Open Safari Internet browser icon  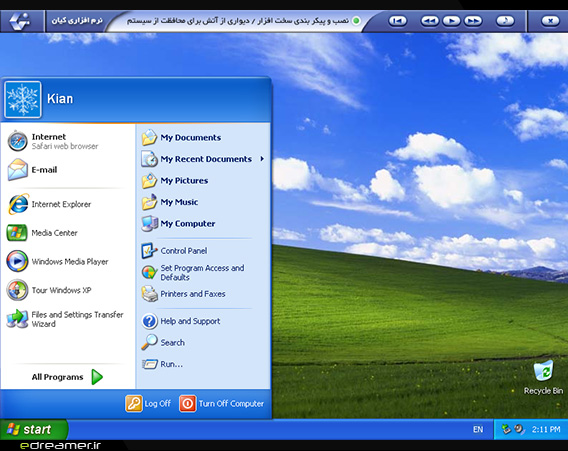tap(17, 141)
